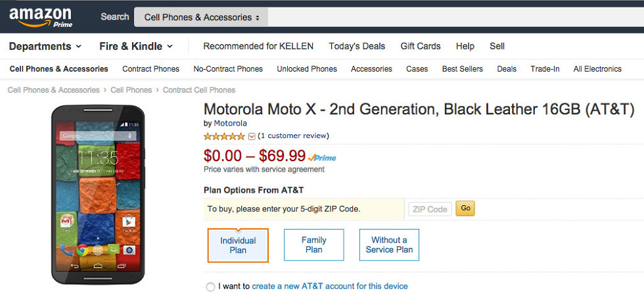Screen dimensions: 644x296
Task: Expand the Departments menu
Action: 45,46
